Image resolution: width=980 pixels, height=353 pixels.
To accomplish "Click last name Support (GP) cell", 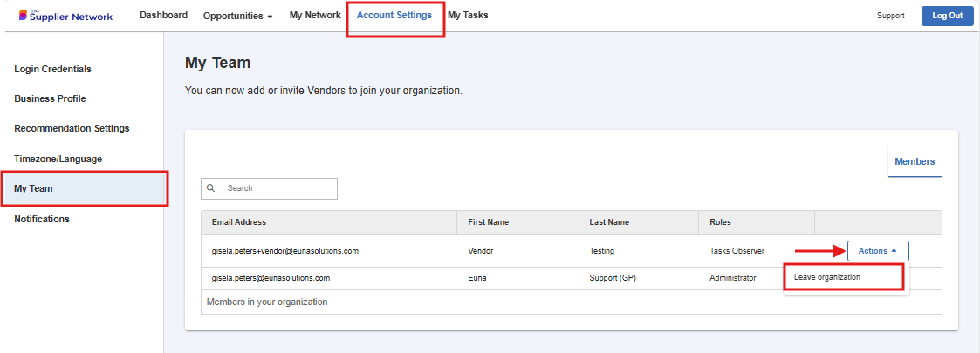I will [x=612, y=278].
